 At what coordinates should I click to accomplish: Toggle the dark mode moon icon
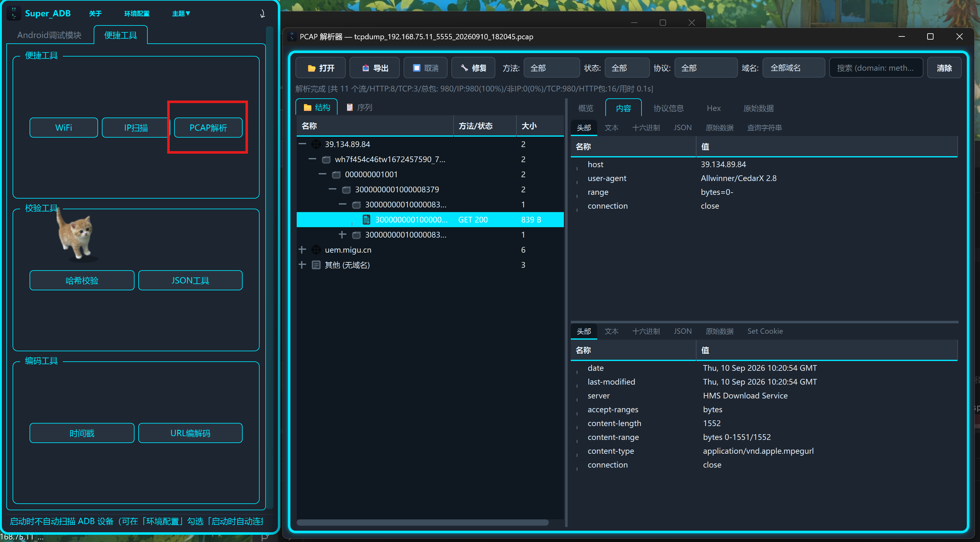point(262,14)
